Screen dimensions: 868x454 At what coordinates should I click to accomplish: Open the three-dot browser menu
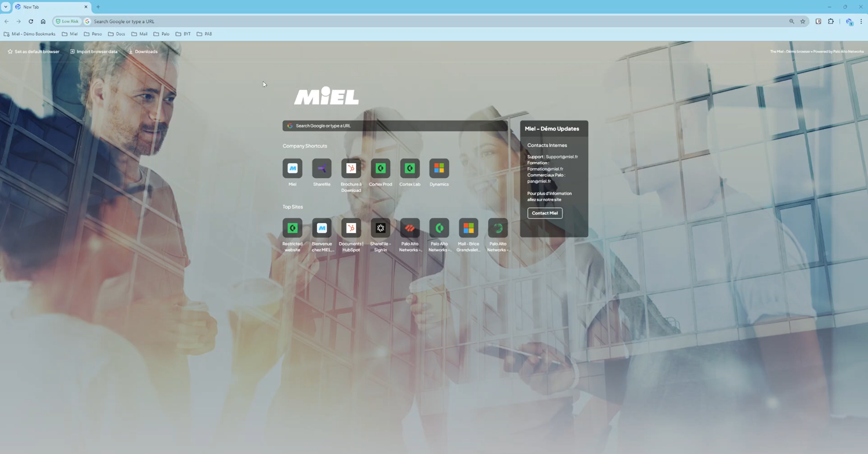click(x=862, y=21)
